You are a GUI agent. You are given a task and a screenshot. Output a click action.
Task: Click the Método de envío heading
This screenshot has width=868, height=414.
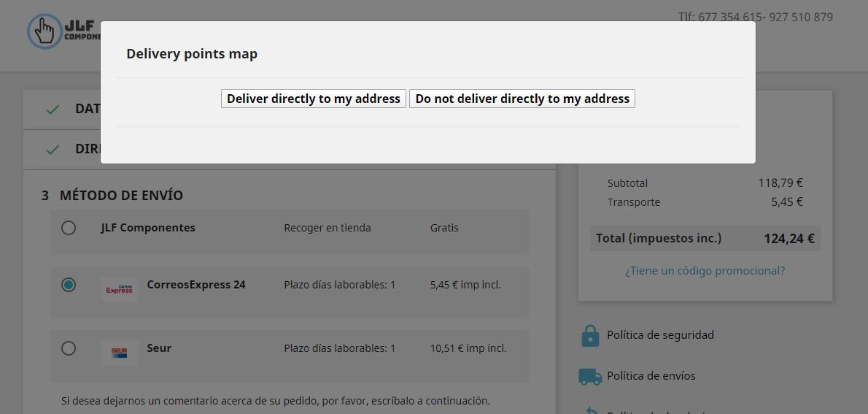[x=121, y=196]
